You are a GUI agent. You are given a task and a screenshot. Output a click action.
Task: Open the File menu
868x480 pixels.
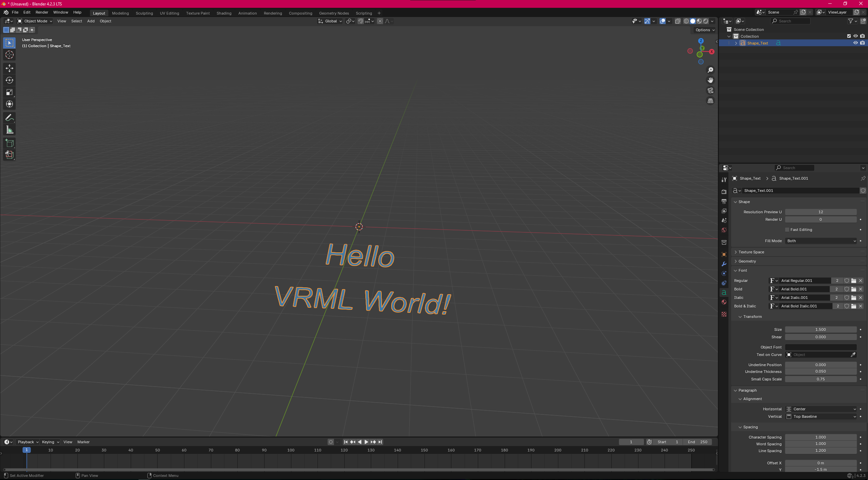coord(15,12)
